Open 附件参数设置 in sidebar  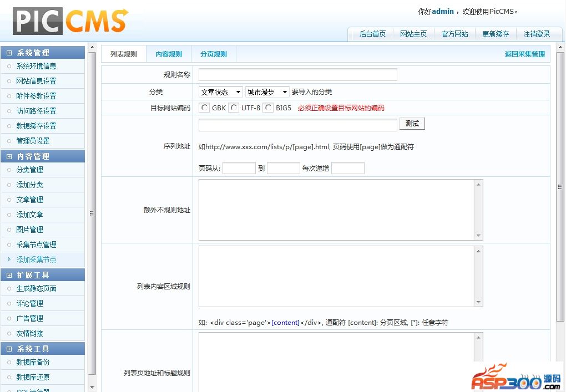point(36,96)
